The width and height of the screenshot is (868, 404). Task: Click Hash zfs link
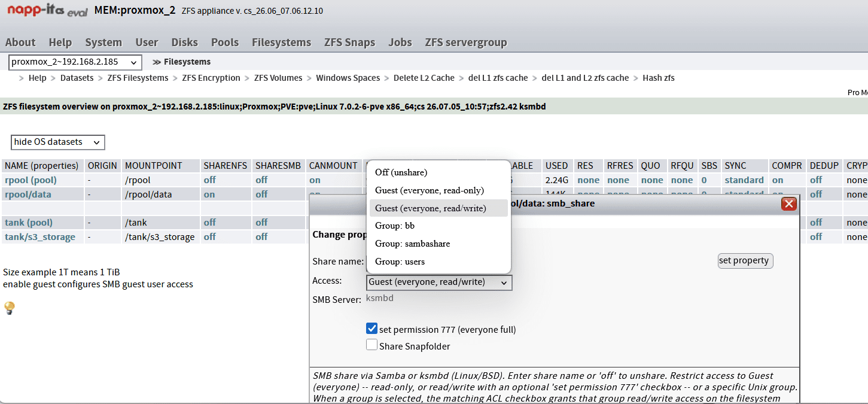pos(659,78)
